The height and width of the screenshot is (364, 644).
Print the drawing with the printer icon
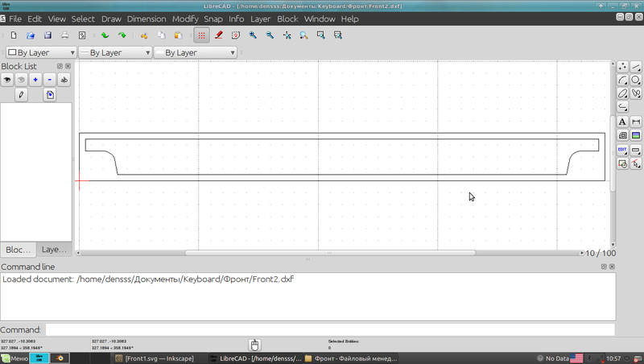point(65,35)
